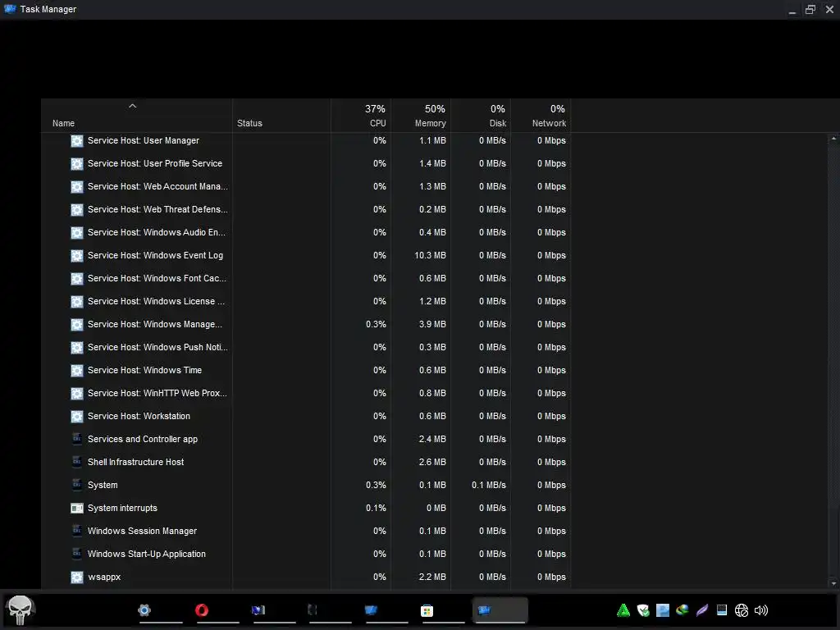Click the green triangle tray icon
The width and height of the screenshot is (840, 630).
point(623,610)
